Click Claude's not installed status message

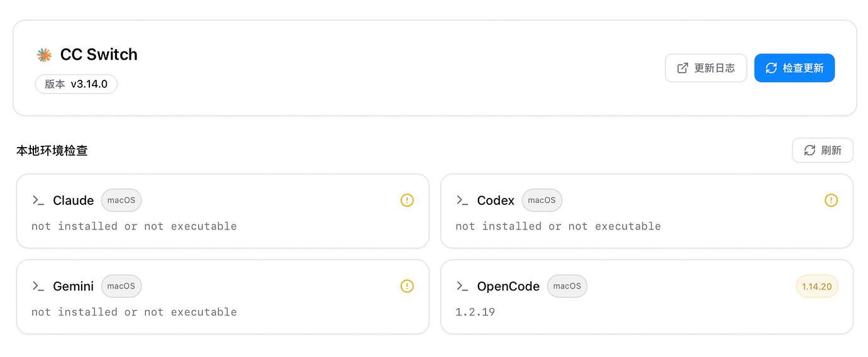[134, 226]
